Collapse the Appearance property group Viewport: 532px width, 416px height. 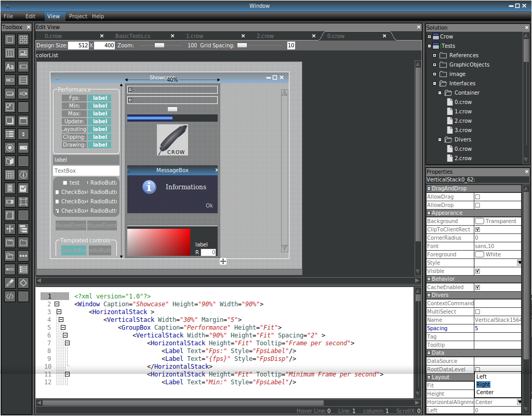pos(429,213)
